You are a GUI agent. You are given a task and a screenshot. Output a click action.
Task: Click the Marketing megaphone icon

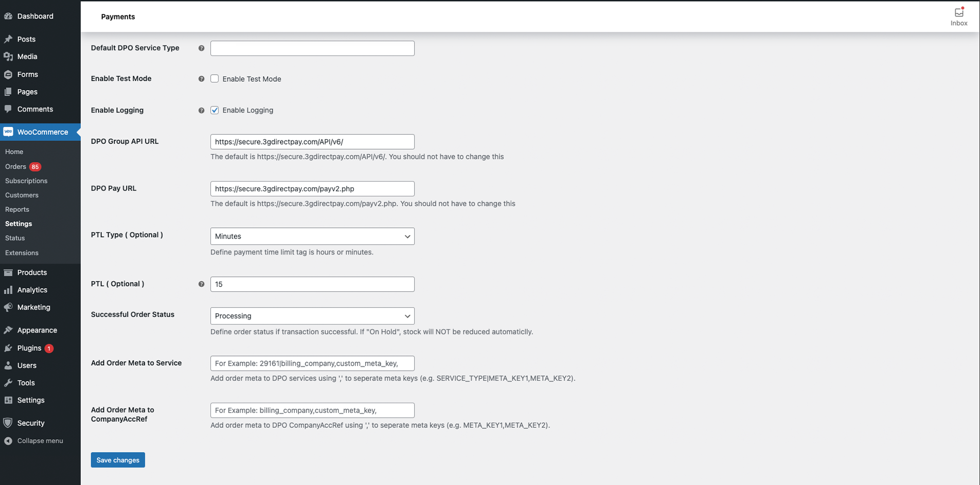pos(8,308)
